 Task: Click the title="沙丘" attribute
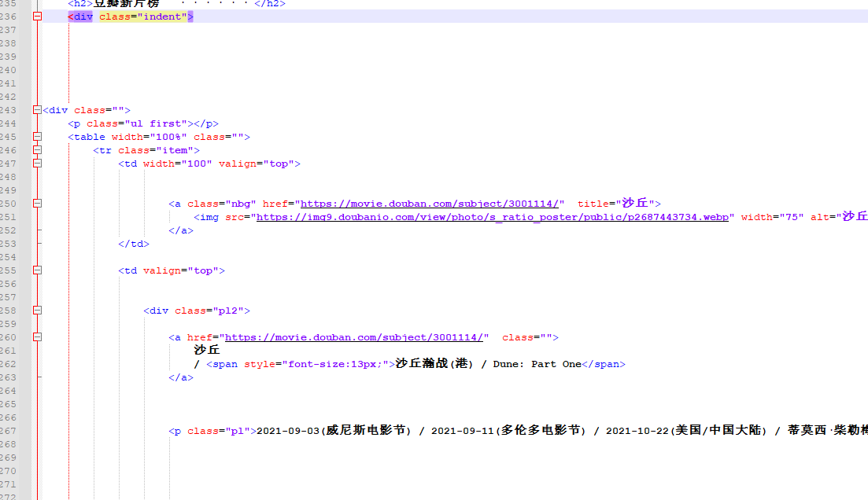[x=616, y=204]
